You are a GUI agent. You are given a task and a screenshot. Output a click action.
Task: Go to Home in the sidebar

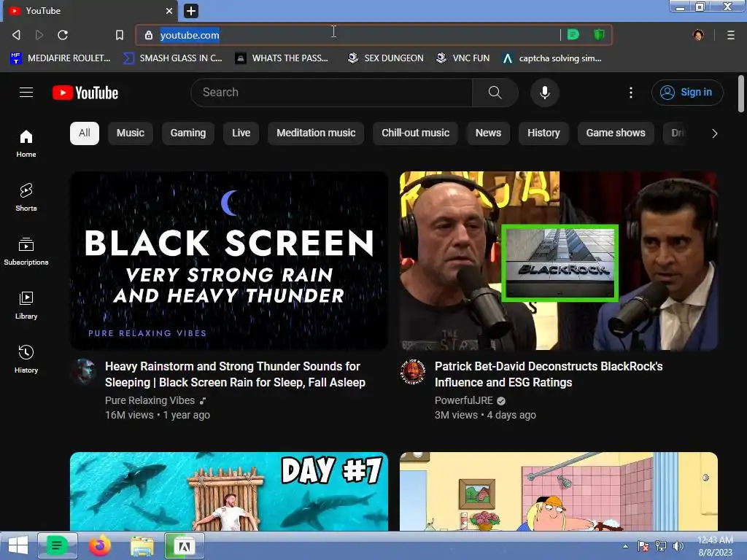(x=26, y=144)
